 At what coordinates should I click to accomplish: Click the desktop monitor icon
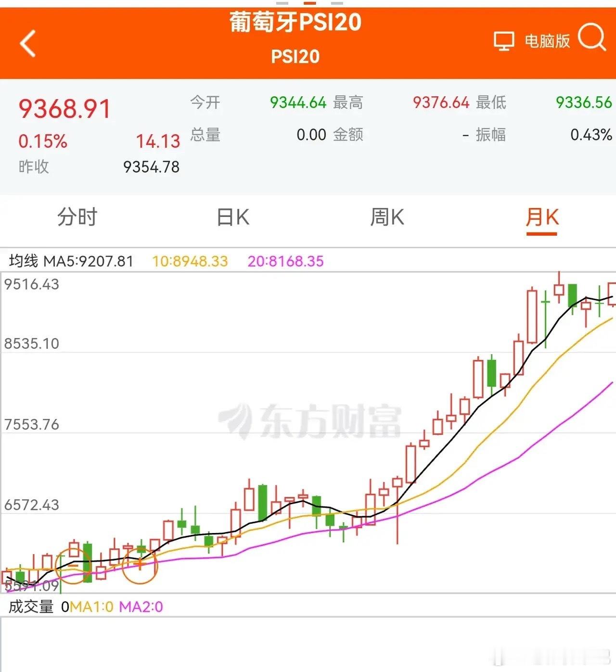(x=504, y=41)
